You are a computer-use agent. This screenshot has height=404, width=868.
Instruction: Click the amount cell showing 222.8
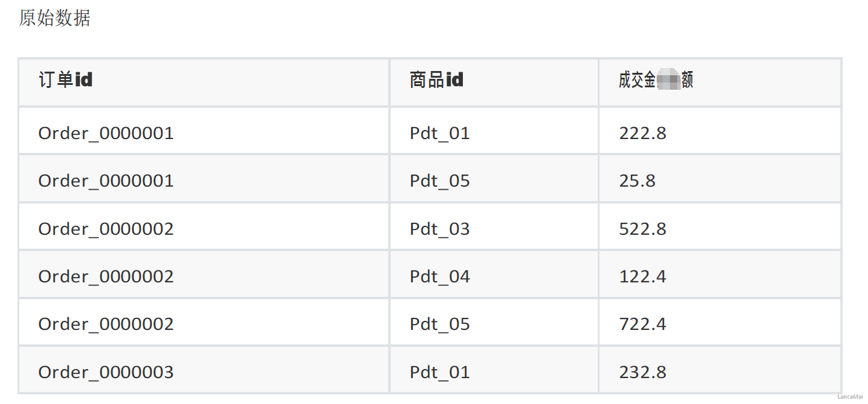642,133
